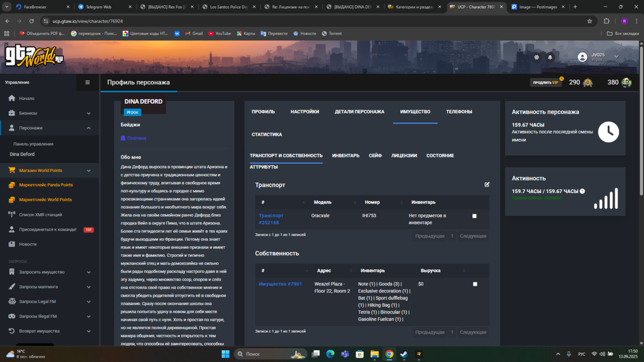Click the Платина badge icon
This screenshot has height=362, width=644.
(x=123, y=138)
